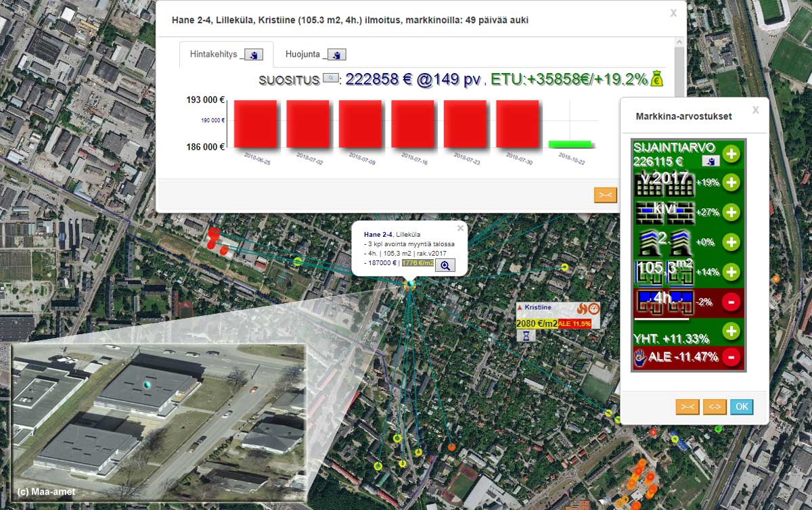This screenshot has height=510, width=812.
Task: Click the <> expand button in the Markkina-arvostukset panel
Action: 714,407
